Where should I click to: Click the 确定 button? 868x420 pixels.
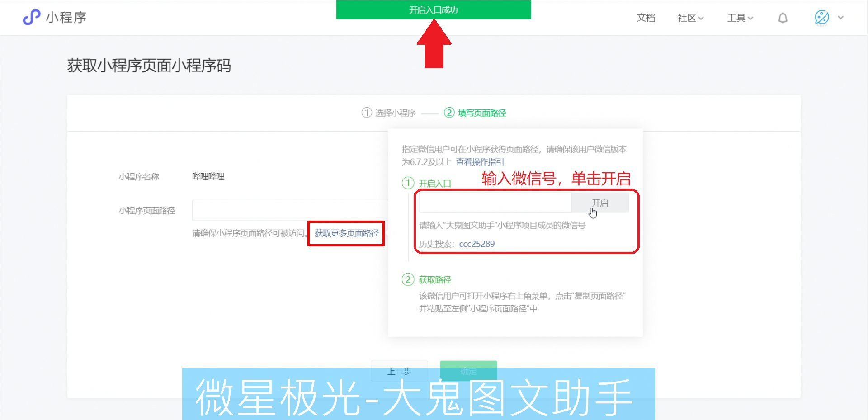pyautogui.click(x=468, y=371)
